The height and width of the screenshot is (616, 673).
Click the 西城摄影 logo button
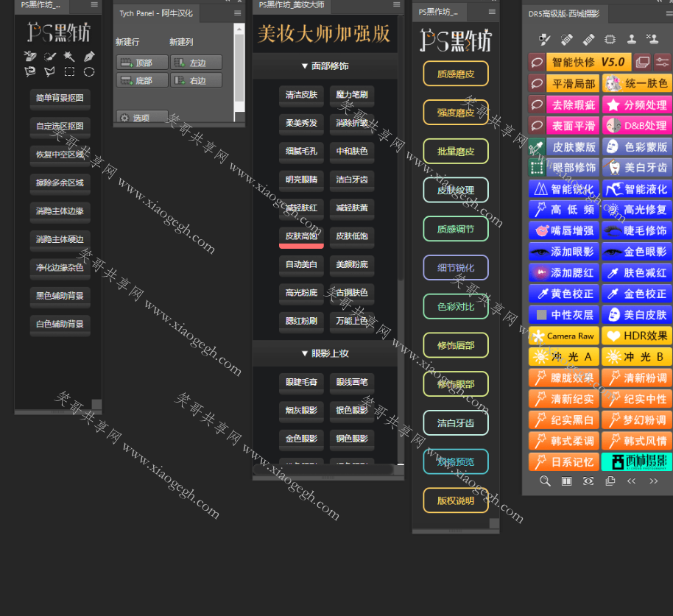(x=638, y=462)
